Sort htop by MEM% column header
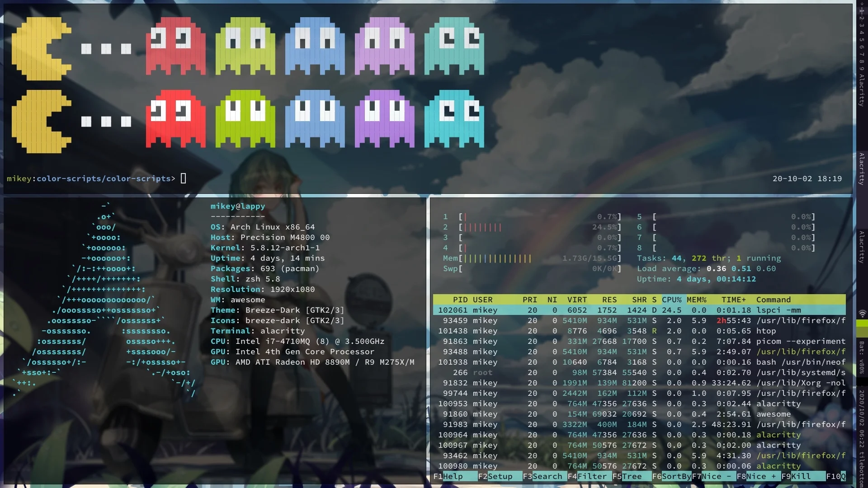Image resolution: width=868 pixels, height=488 pixels. coord(696,300)
